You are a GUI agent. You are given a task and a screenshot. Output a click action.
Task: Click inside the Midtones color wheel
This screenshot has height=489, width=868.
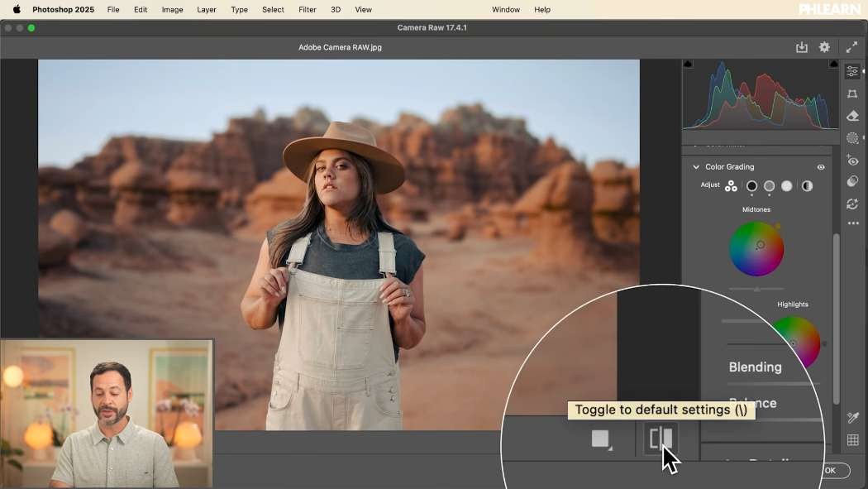click(756, 249)
